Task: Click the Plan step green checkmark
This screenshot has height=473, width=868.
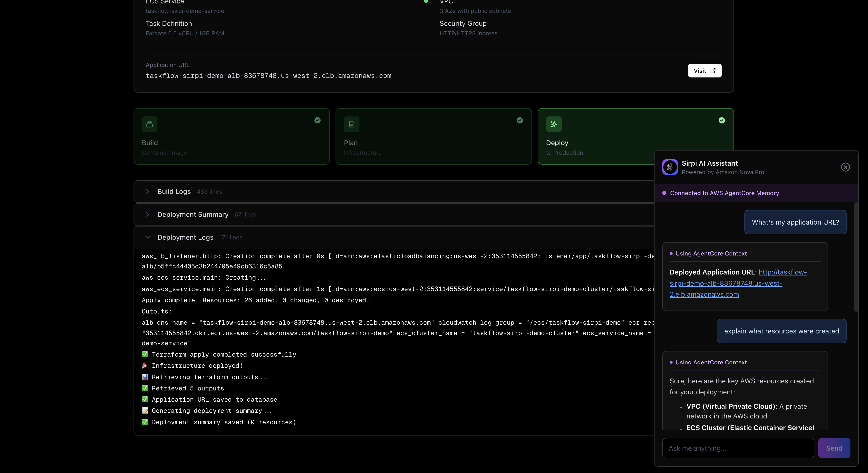Action: (520, 120)
